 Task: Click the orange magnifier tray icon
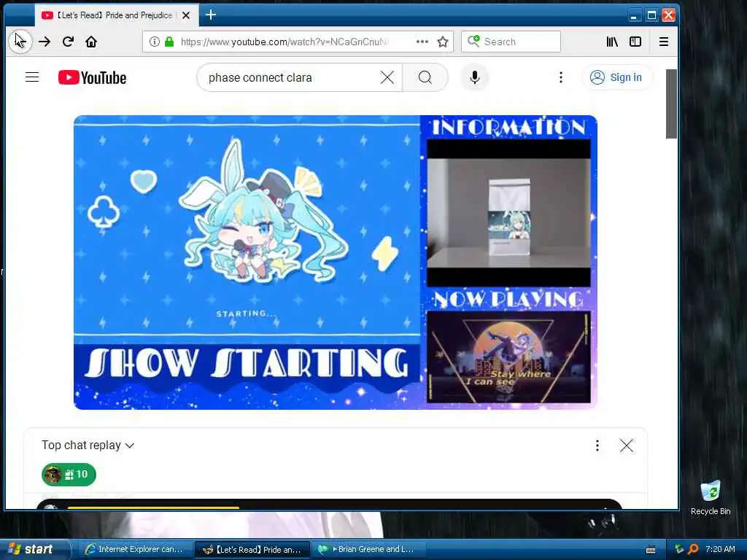pyautogui.click(x=694, y=549)
